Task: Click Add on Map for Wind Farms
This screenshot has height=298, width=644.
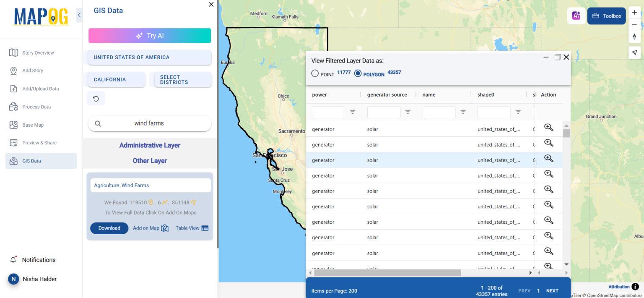Action: click(146, 228)
